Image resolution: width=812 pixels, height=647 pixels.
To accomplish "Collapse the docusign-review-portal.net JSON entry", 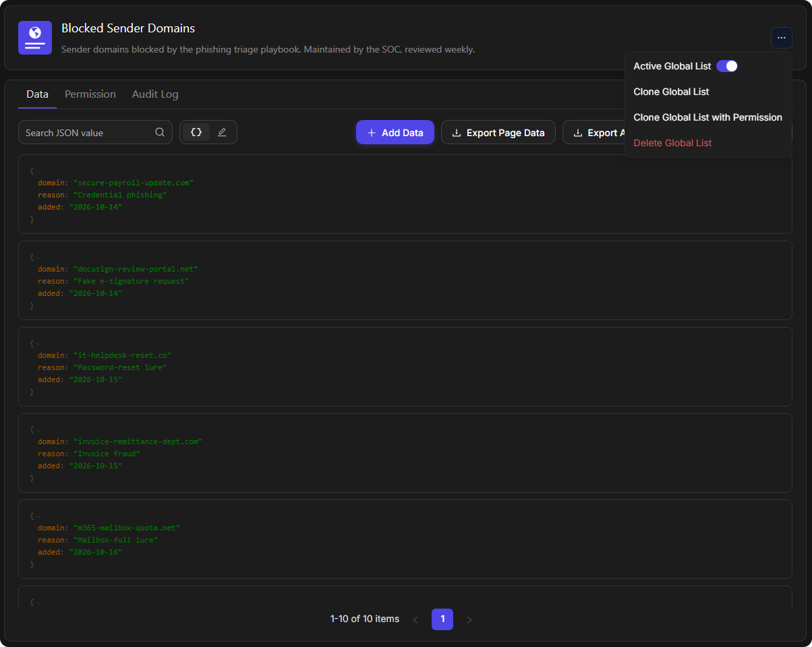I will (x=38, y=257).
